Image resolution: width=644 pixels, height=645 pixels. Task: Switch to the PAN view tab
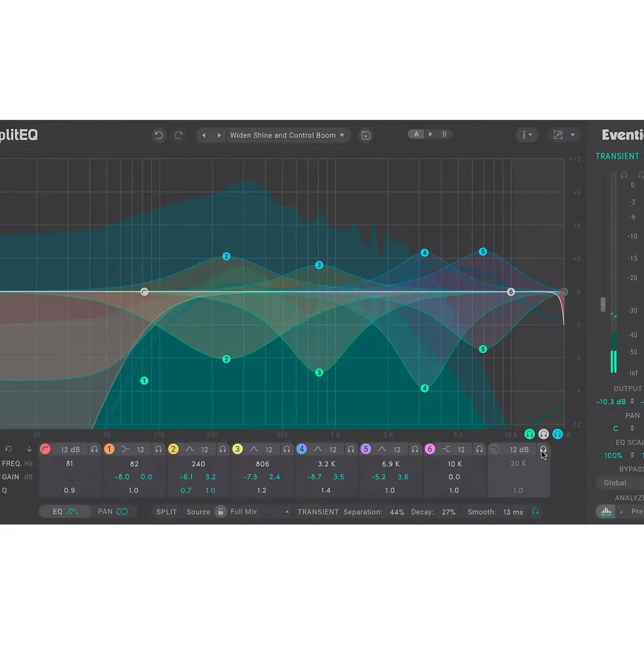[x=113, y=511]
